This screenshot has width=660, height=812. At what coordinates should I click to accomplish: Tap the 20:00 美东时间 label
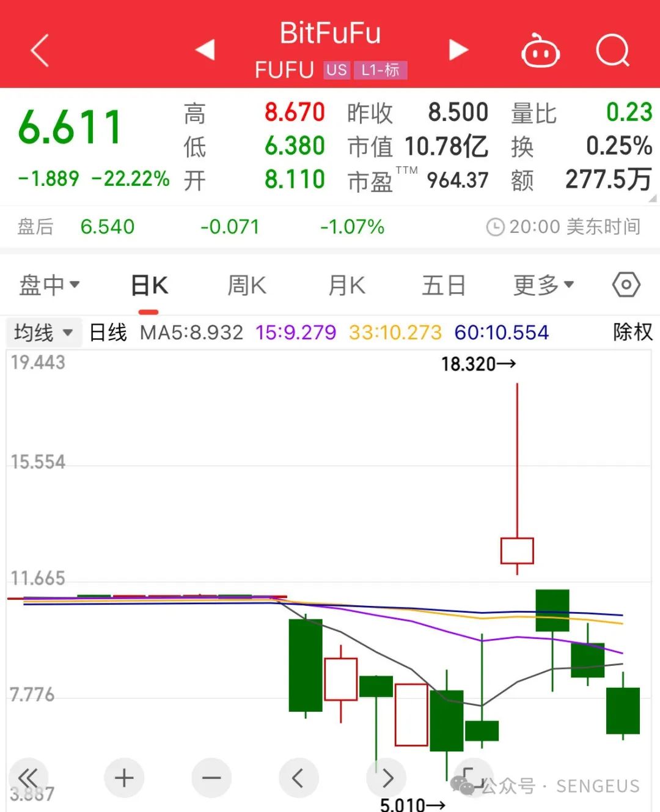pos(575,227)
